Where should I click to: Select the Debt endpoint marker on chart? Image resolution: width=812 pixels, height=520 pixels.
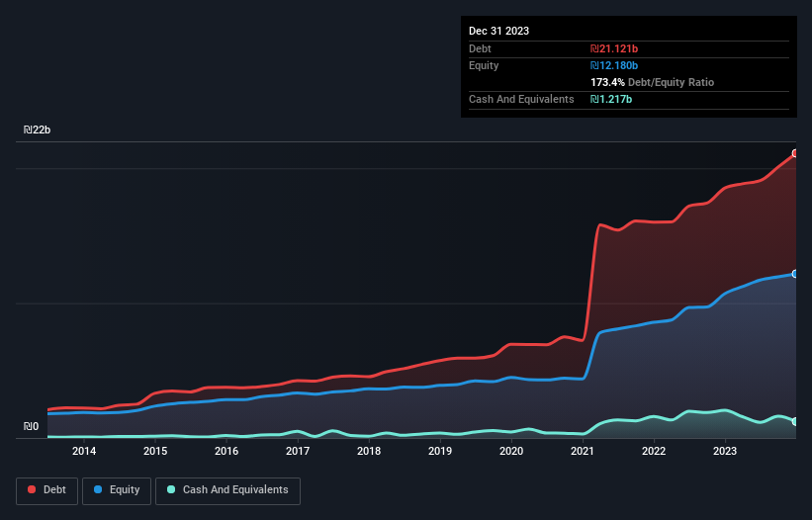pyautogui.click(x=795, y=153)
